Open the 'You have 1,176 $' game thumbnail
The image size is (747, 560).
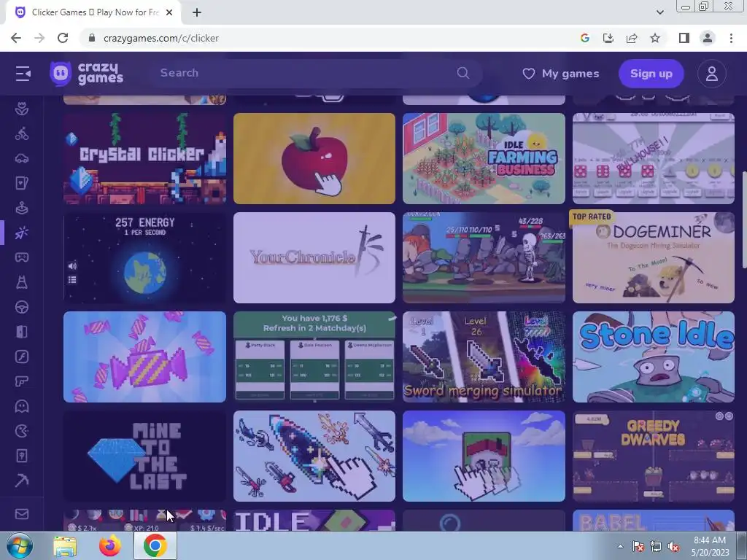click(x=314, y=357)
